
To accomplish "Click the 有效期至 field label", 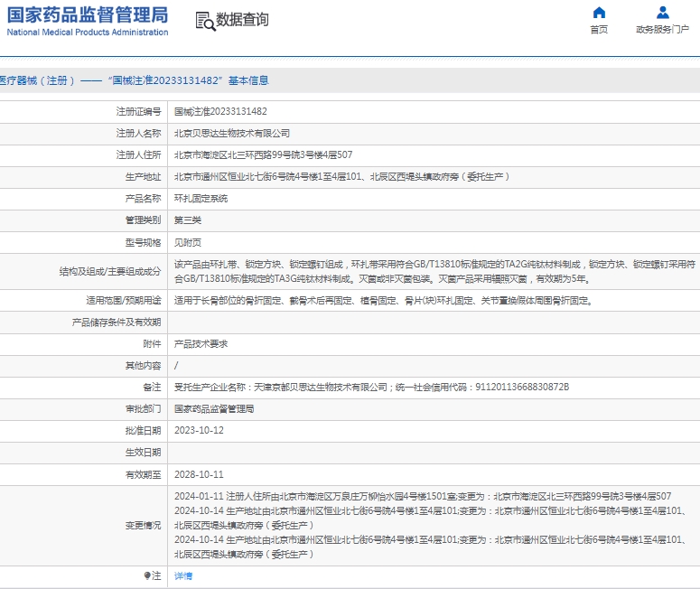I will pos(143,474).
